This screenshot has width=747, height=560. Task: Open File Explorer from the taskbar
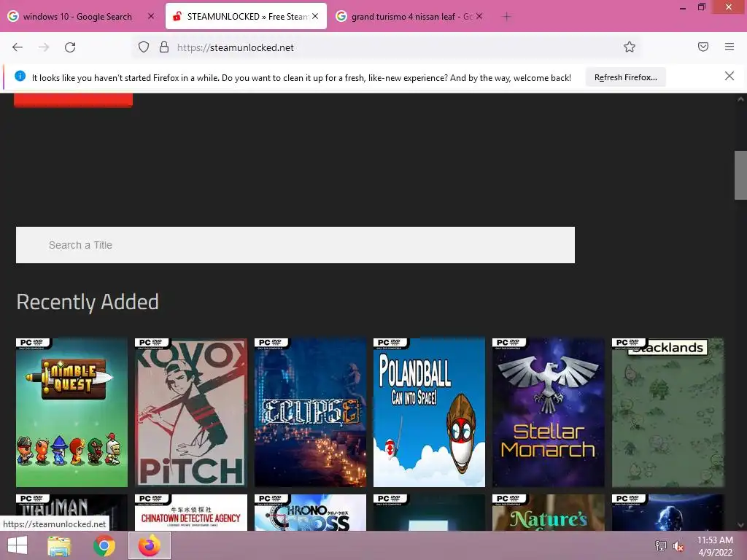pyautogui.click(x=59, y=545)
